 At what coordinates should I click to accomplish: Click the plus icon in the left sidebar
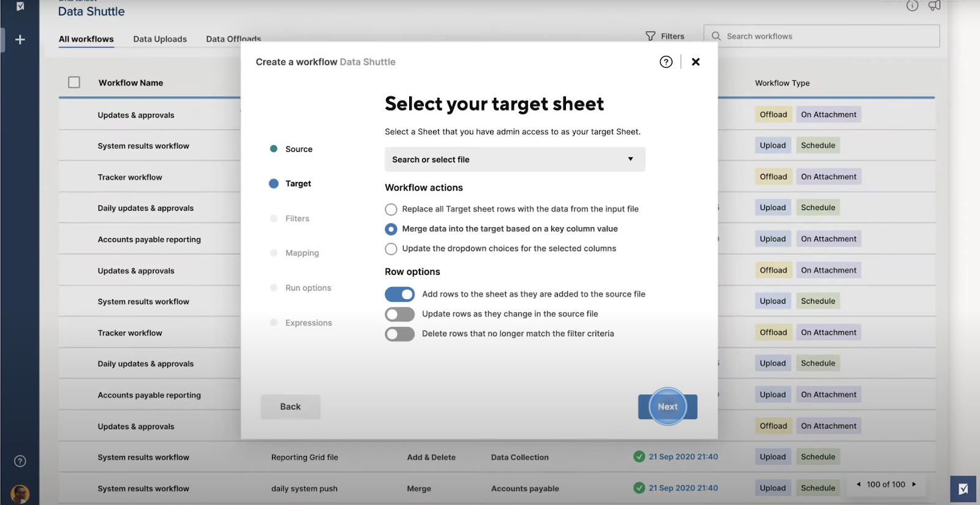(20, 40)
